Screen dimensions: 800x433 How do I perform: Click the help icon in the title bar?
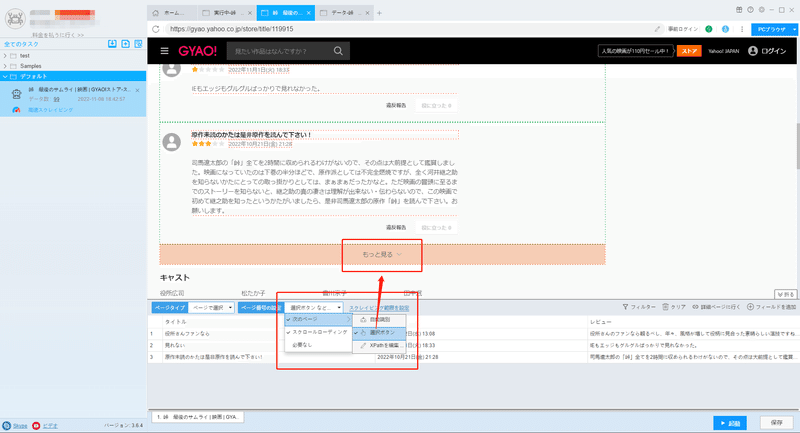click(x=750, y=10)
